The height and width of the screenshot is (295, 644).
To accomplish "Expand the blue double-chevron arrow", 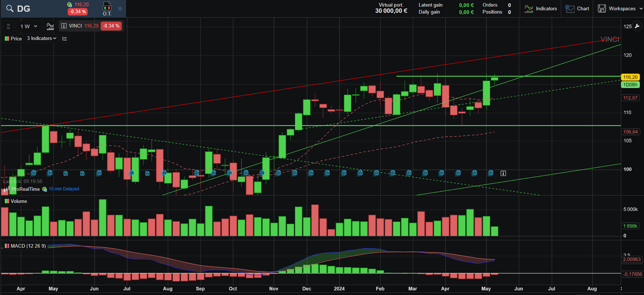I will 120,8.
